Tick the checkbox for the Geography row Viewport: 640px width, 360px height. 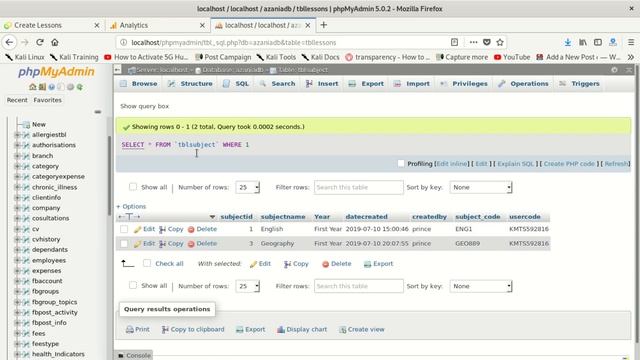(124, 244)
